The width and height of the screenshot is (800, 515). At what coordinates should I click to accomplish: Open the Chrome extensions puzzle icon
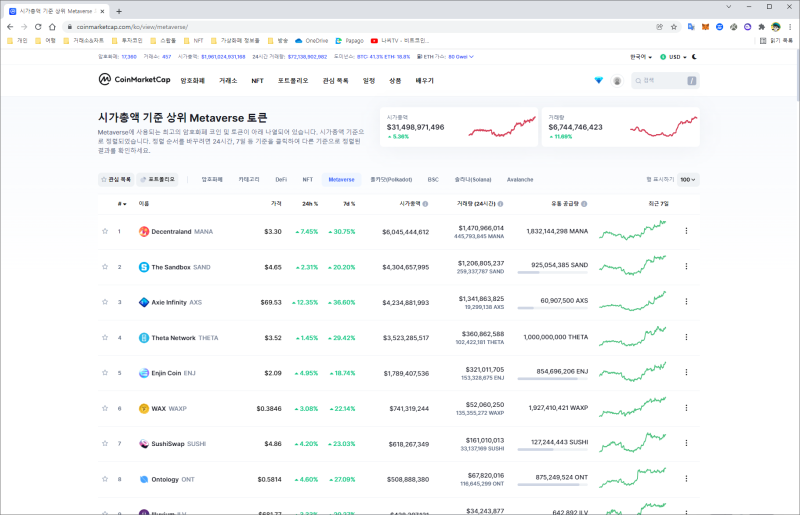point(762,27)
